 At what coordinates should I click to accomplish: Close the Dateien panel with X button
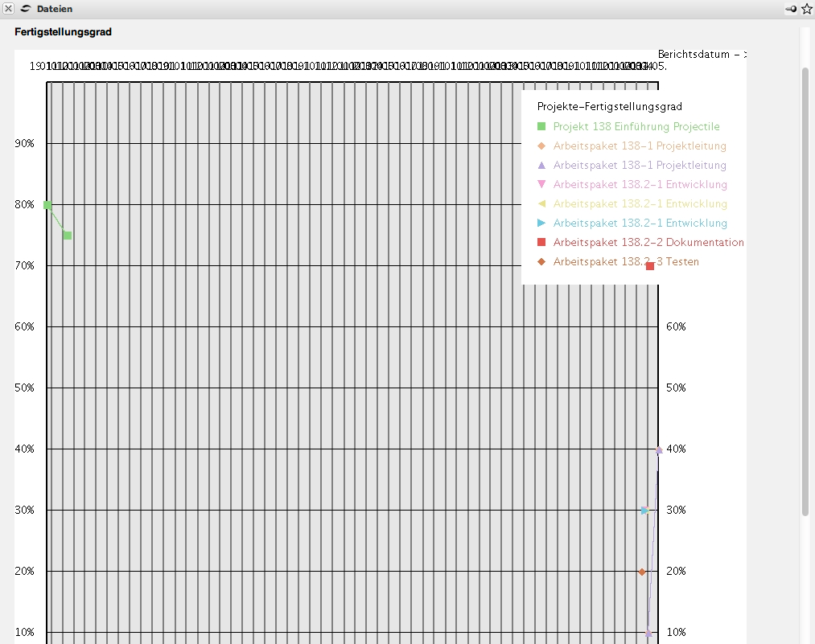pyautogui.click(x=8, y=9)
